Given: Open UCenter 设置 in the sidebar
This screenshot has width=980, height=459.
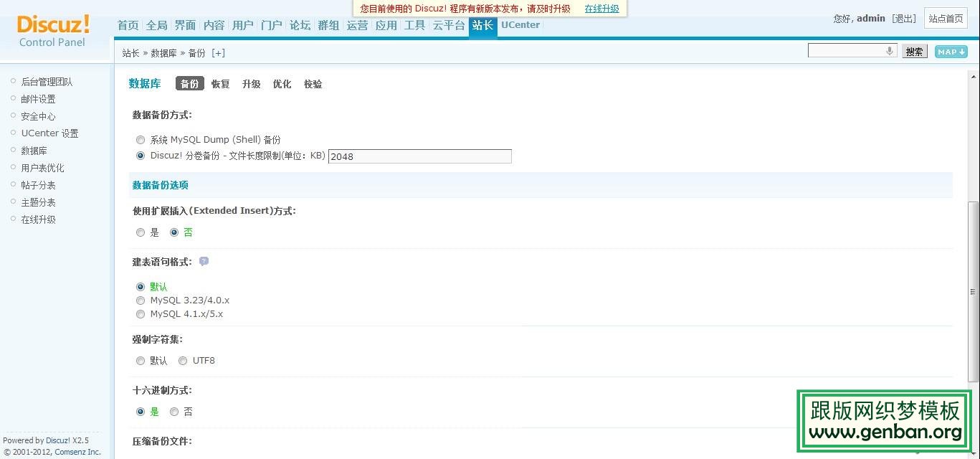Looking at the screenshot, I should click(x=49, y=133).
